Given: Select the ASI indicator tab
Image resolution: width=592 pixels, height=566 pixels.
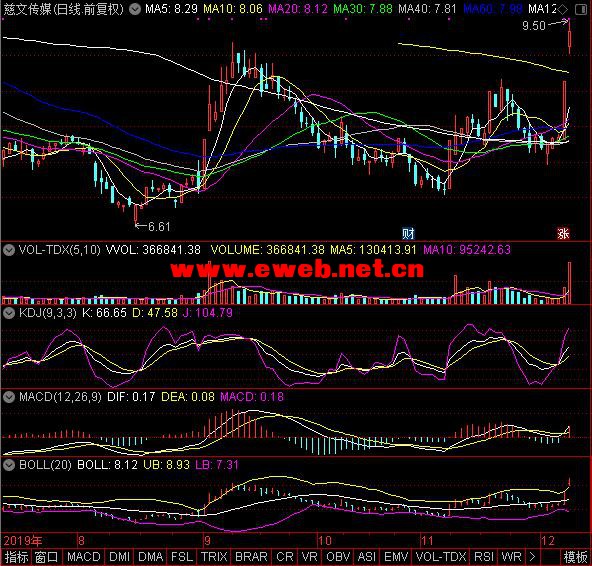Looking at the screenshot, I should 366,557.
